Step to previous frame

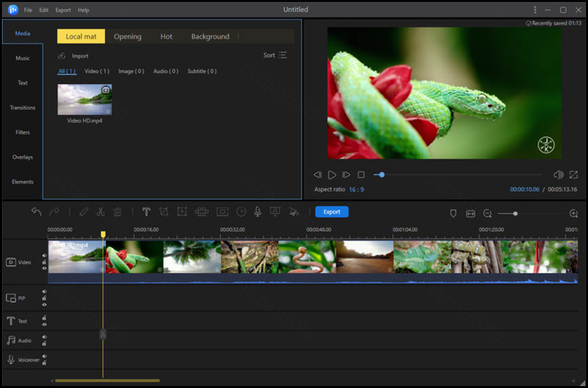point(318,174)
